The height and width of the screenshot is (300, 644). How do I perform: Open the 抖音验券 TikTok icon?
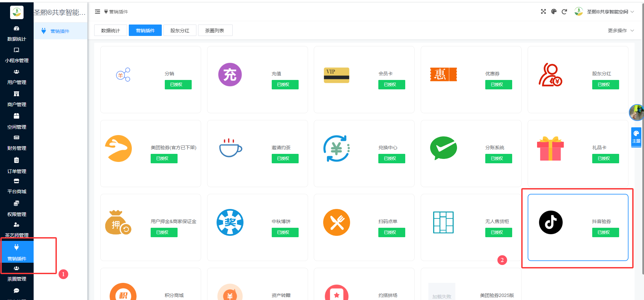(x=551, y=222)
